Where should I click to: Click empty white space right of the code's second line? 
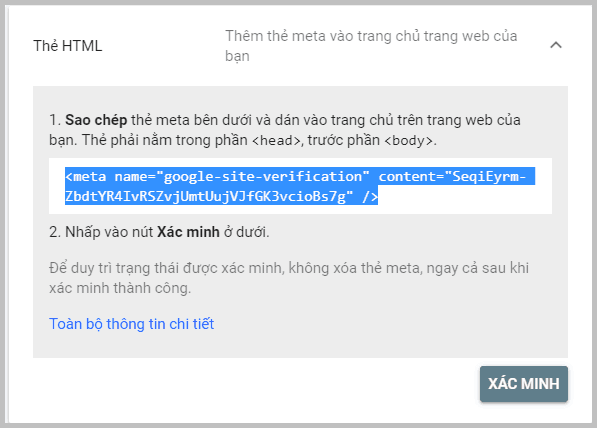coord(465,196)
